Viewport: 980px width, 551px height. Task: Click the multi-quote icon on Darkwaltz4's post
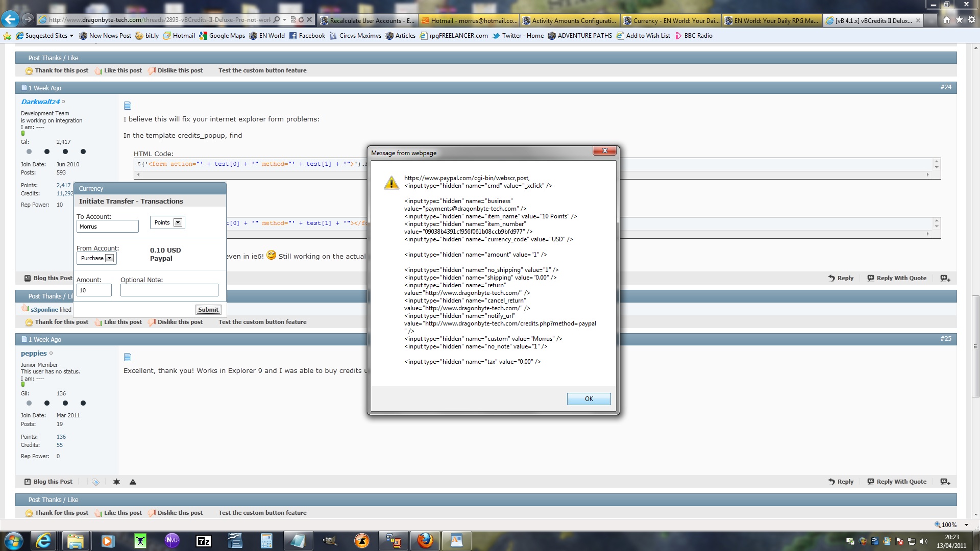(x=945, y=278)
